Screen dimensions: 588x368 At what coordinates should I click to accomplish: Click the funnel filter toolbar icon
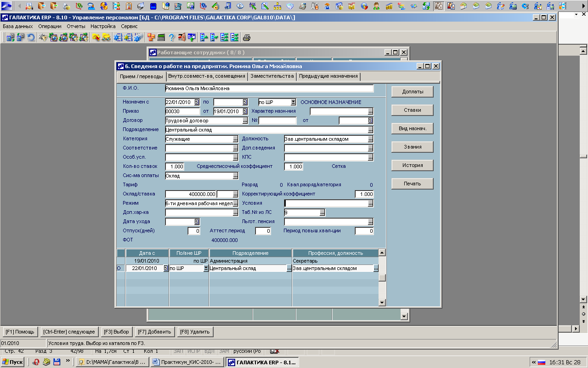(43, 38)
